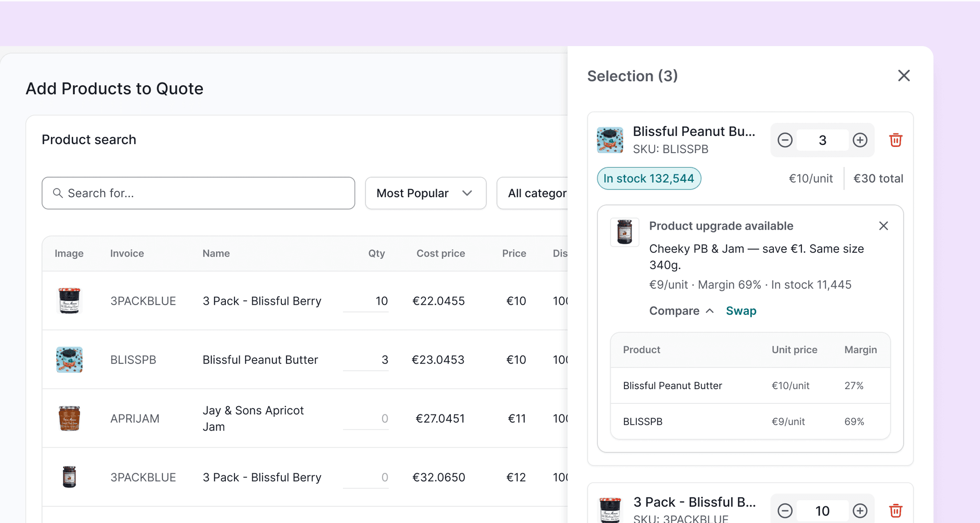This screenshot has height=523, width=980.
Task: Click the Name column header
Action: (216, 254)
